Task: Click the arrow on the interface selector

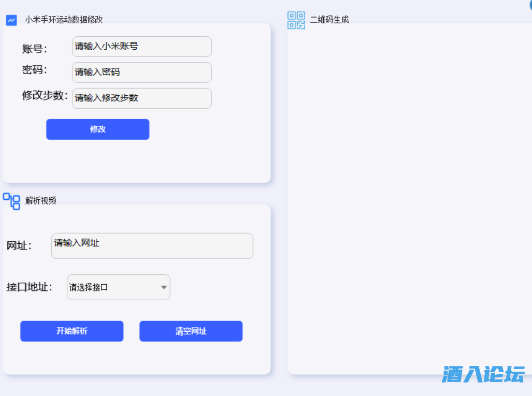Action: (x=164, y=287)
